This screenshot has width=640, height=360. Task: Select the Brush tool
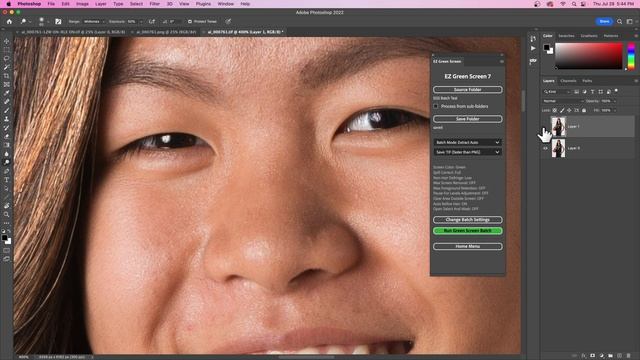click(x=7, y=110)
